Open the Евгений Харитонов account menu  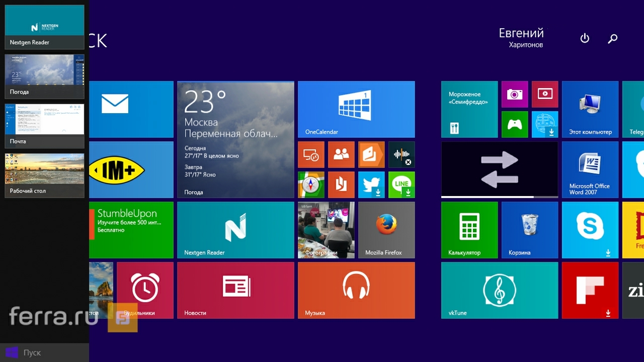(521, 38)
